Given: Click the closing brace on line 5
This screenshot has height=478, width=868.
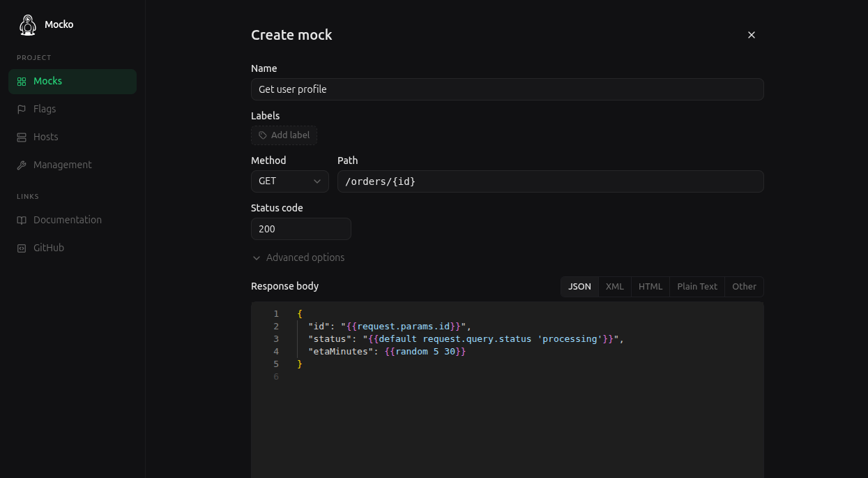Looking at the screenshot, I should click(x=300, y=364).
